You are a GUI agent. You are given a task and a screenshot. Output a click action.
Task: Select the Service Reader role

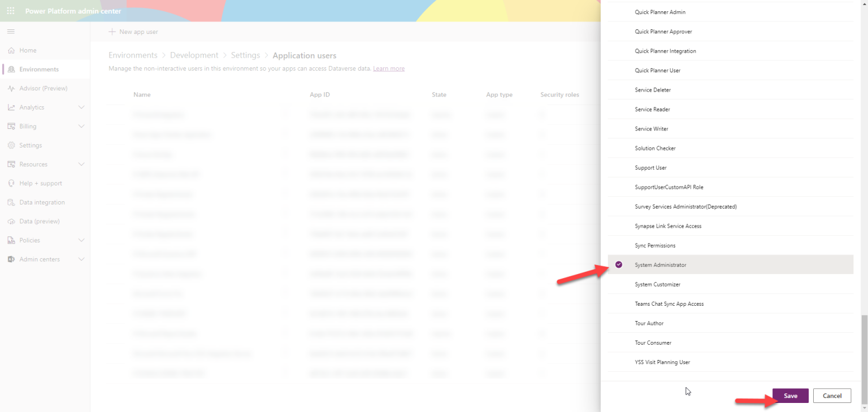pyautogui.click(x=731, y=109)
